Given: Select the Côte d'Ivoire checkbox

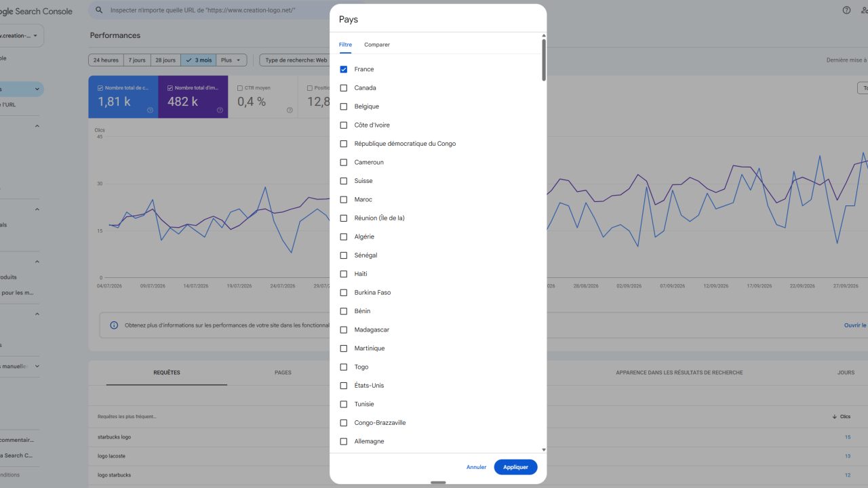Looking at the screenshot, I should coord(344,125).
